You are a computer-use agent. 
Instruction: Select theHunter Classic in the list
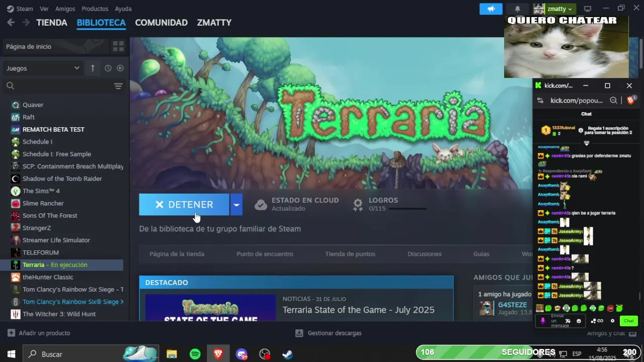click(48, 277)
